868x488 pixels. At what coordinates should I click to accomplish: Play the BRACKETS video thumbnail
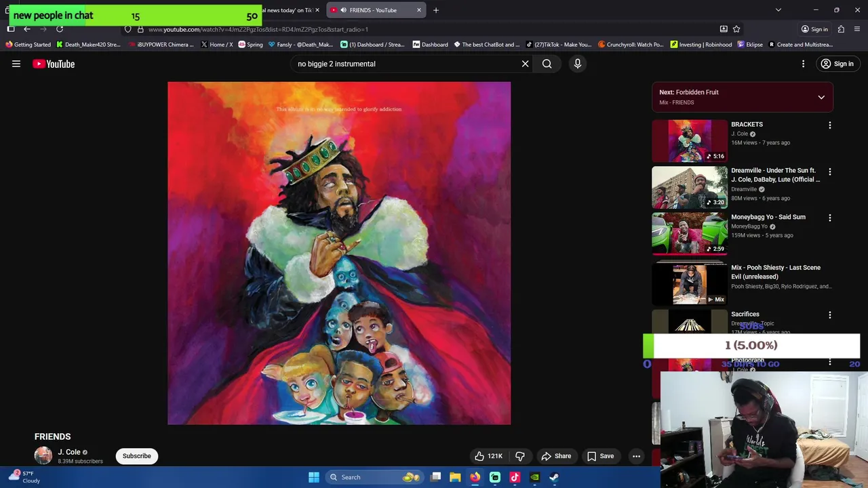[690, 141]
